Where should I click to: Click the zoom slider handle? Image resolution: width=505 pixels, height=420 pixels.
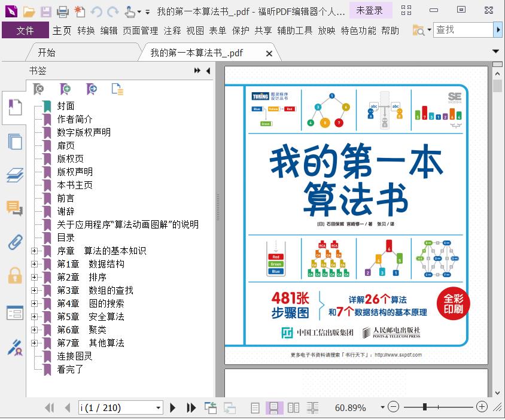(425, 407)
